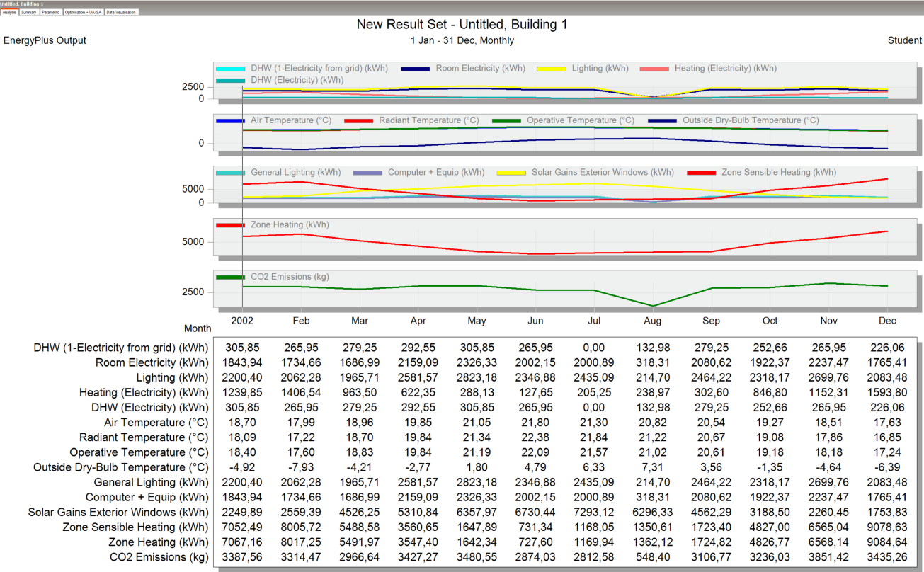Select the Computer + Equip row value "2237,47"
924x572 pixels.
829,497
